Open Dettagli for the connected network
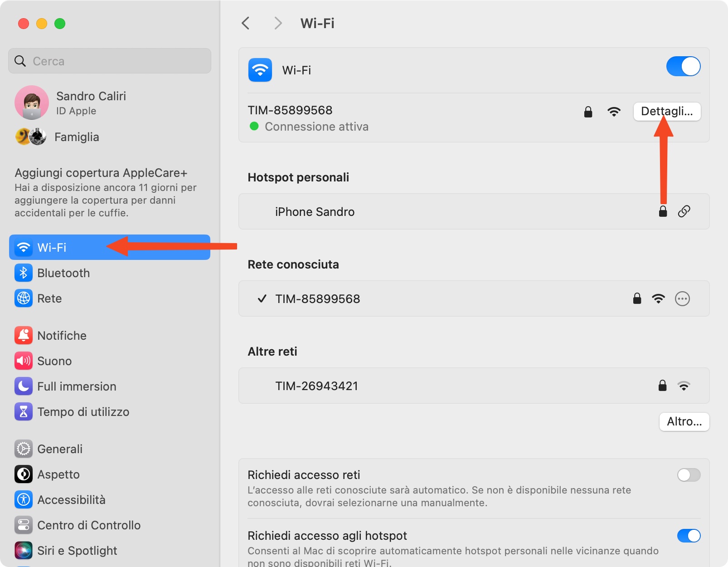The height and width of the screenshot is (567, 728). point(667,112)
